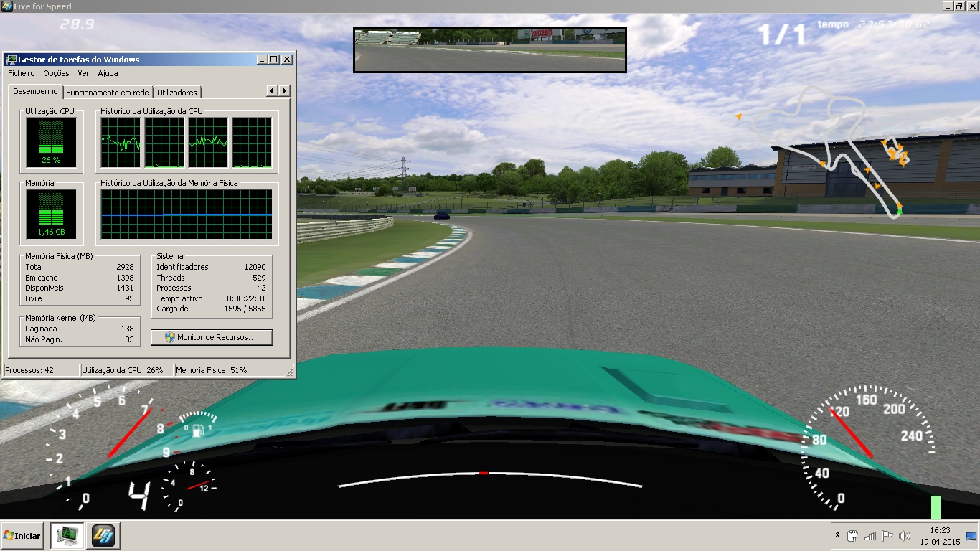Select the 'Disponíveis' value 1431
Viewport: 980px width, 551px height.
(x=125, y=288)
